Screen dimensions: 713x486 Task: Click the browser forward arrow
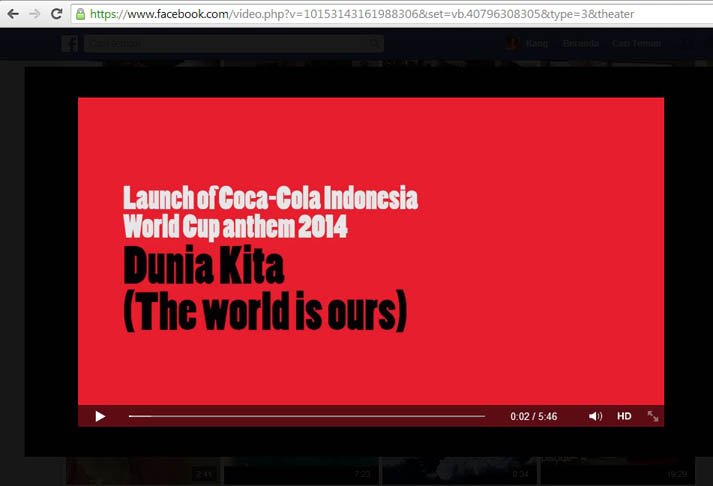35,14
